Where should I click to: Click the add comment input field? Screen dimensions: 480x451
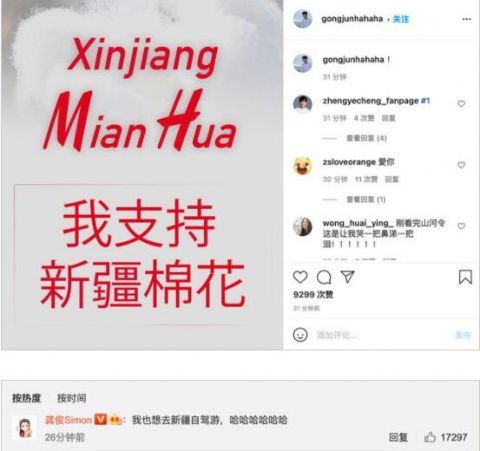[383, 335]
